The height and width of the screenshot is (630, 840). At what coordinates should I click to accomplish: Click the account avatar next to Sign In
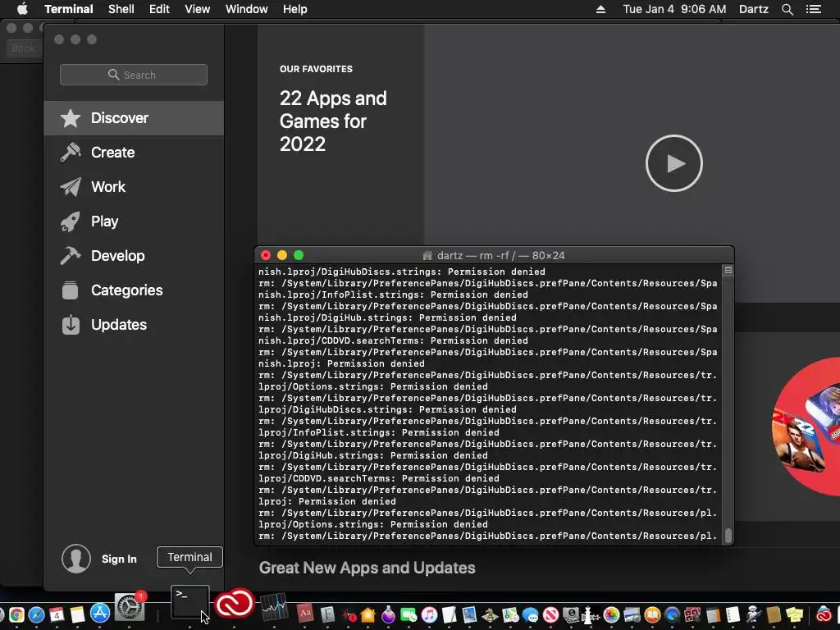pos(76,559)
